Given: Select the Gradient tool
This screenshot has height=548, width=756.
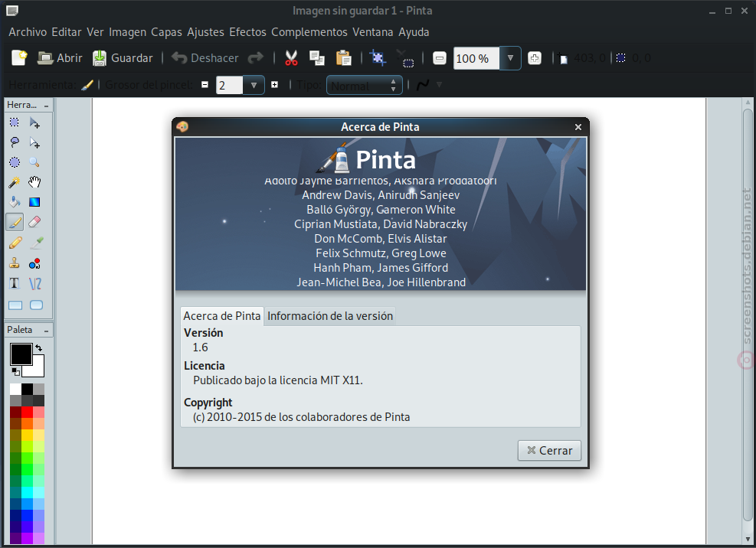Looking at the screenshot, I should click(x=34, y=202).
